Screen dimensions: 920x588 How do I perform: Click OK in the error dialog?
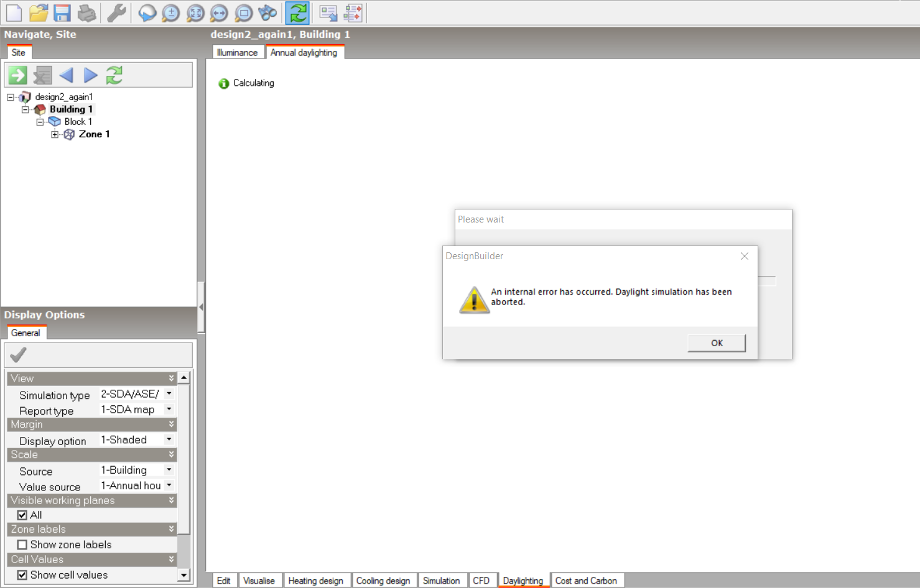[x=717, y=343]
